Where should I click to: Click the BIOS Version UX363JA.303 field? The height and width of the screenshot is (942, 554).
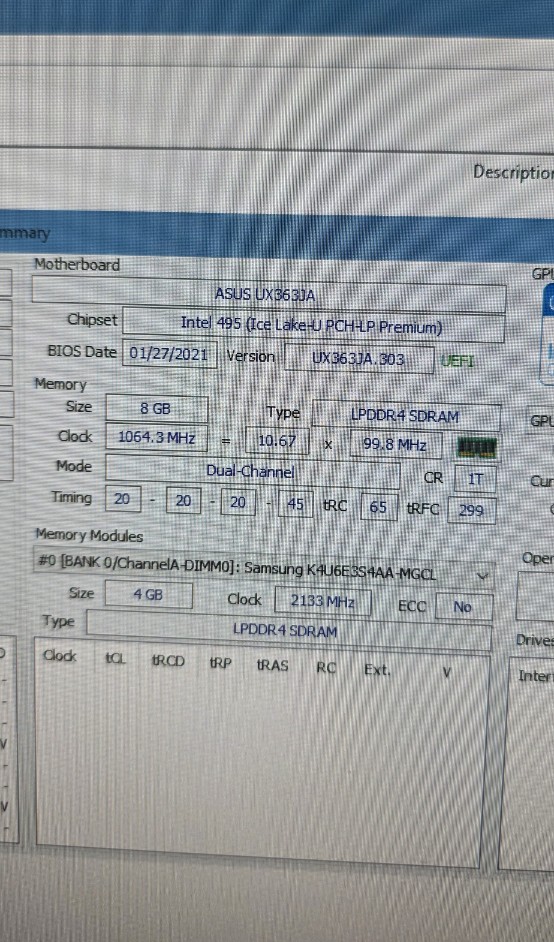coord(359,359)
